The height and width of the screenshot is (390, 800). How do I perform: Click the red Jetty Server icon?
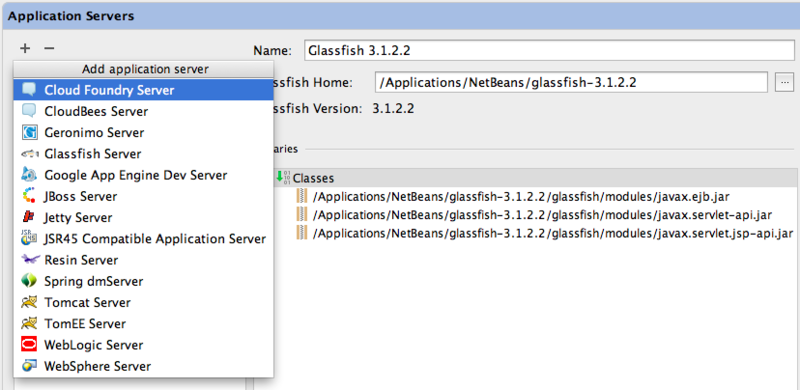tap(30, 217)
